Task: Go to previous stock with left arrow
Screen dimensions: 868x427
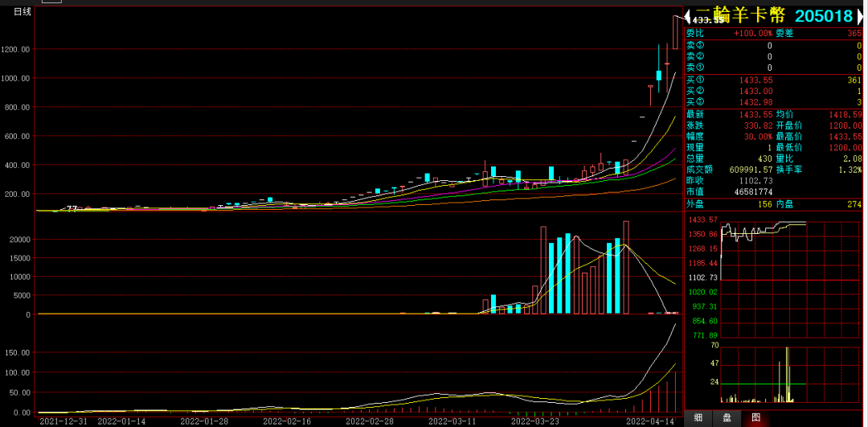Action: coord(688,15)
